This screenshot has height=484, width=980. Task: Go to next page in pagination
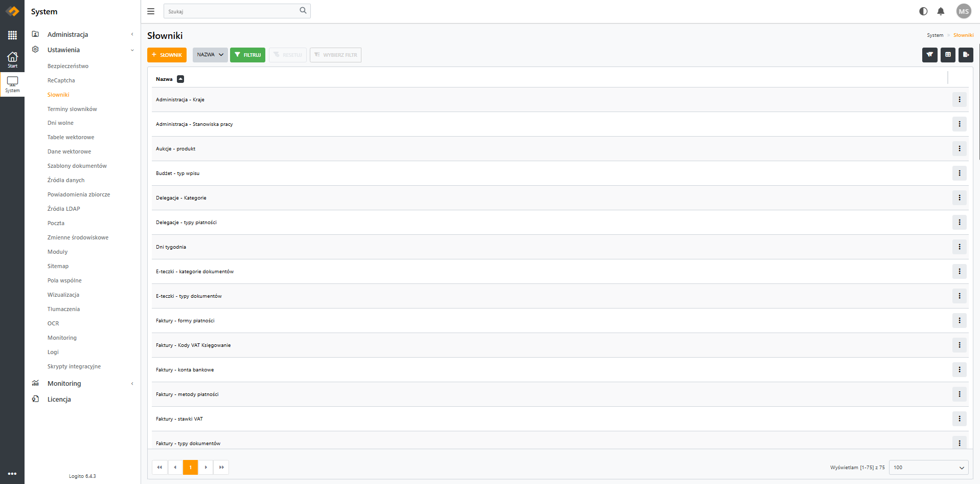pyautogui.click(x=206, y=467)
